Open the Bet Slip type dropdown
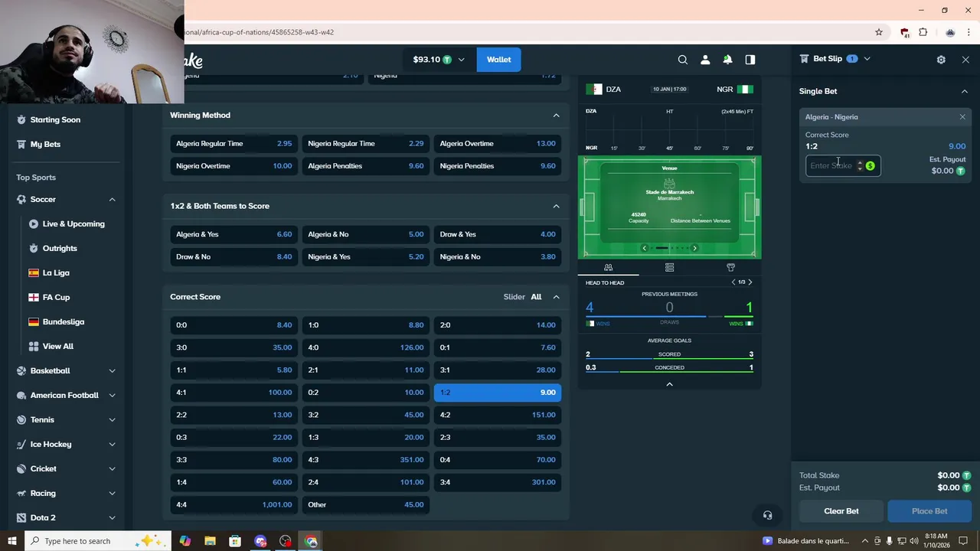 pos(867,59)
